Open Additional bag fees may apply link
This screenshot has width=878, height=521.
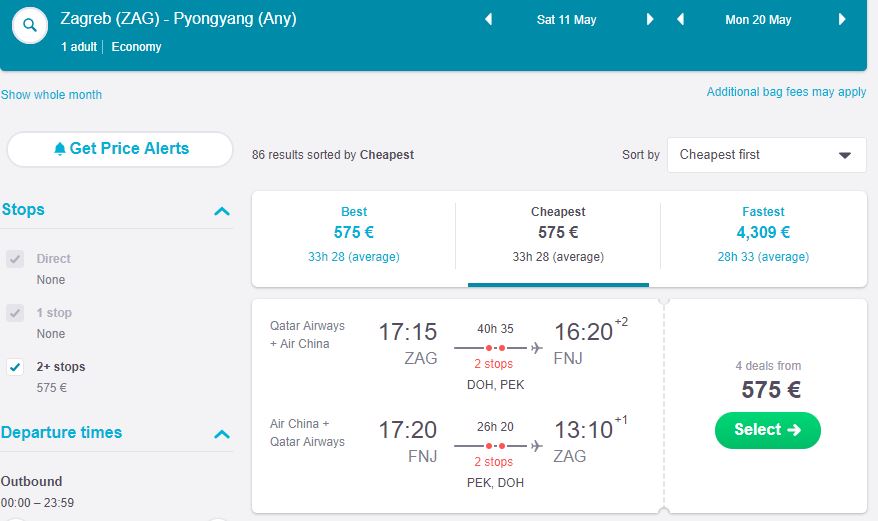click(x=786, y=92)
